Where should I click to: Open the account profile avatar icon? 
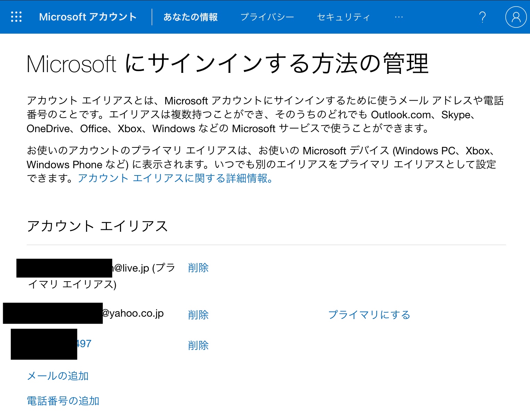(516, 17)
